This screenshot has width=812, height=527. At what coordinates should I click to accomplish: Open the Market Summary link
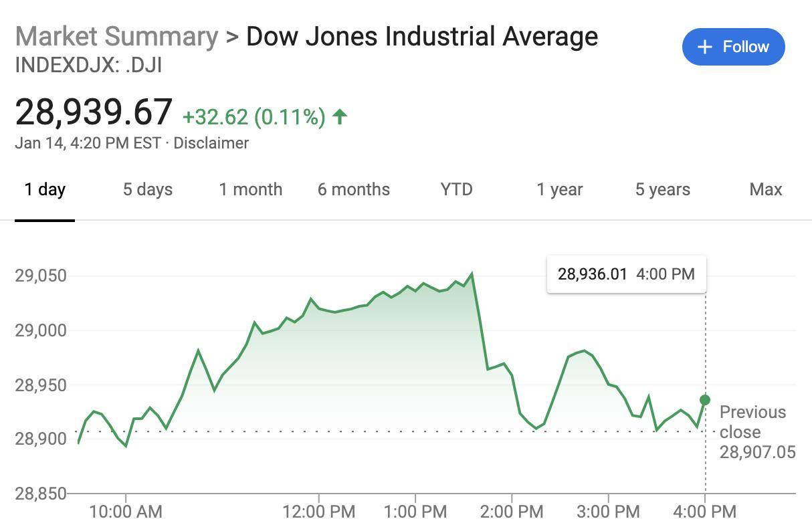click(x=116, y=36)
